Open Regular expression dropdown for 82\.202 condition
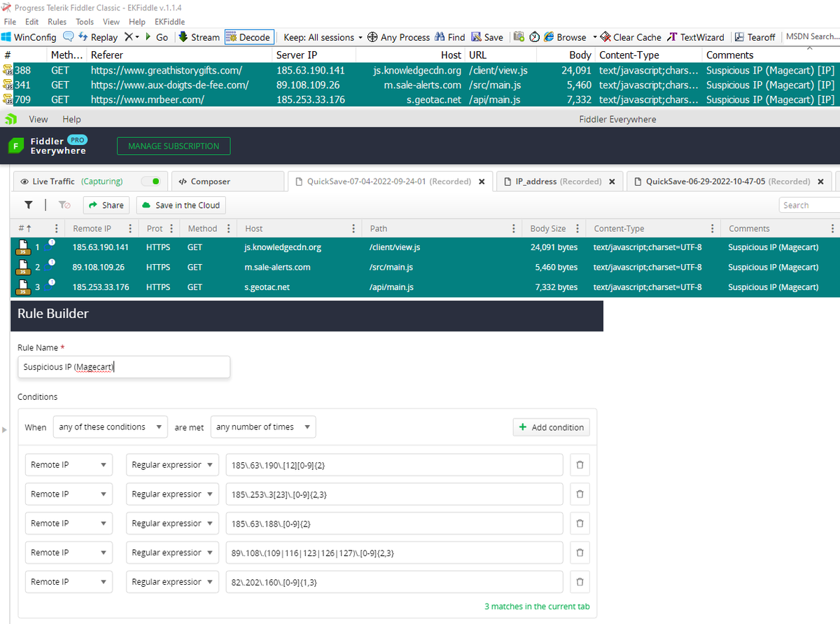 [x=173, y=582]
